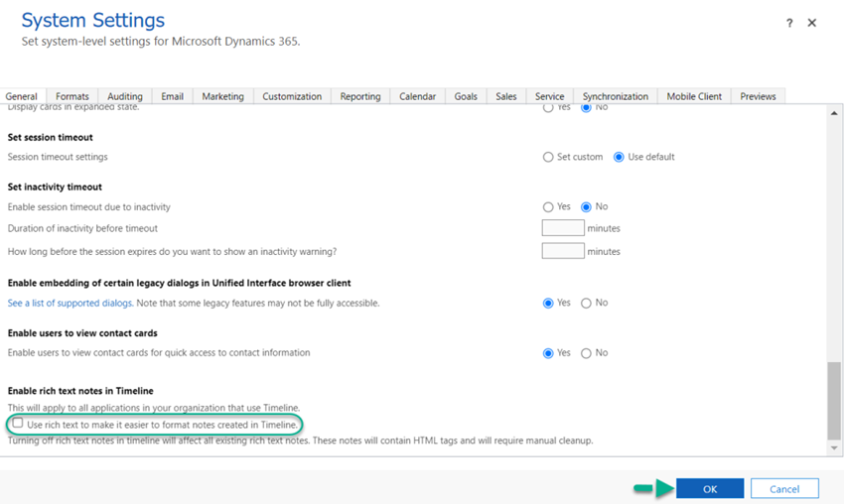Click the 'Duration of inactivity before timeout' label
Image resolution: width=844 pixels, height=504 pixels.
click(x=82, y=228)
